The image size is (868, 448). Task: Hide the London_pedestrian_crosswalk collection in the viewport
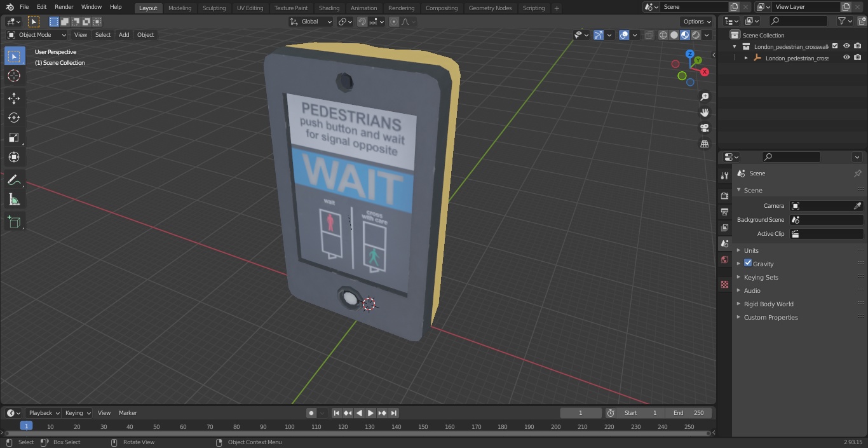click(846, 46)
